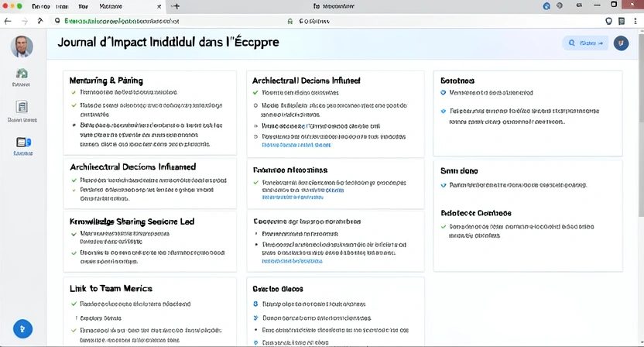Open the dark round avatar in the header
The image size is (644, 347).
click(x=621, y=43)
